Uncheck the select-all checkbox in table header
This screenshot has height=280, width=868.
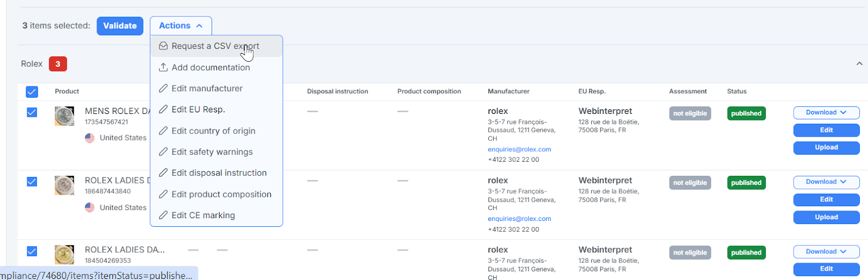tap(32, 92)
